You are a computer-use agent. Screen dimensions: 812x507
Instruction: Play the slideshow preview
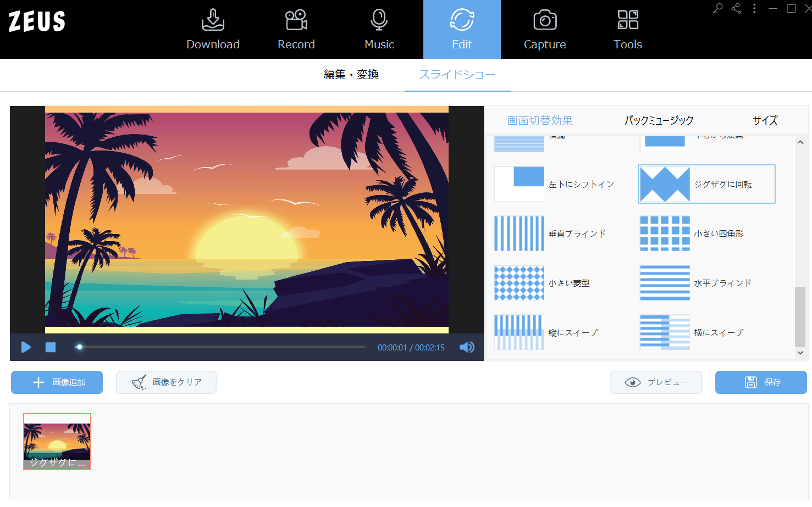[26, 347]
